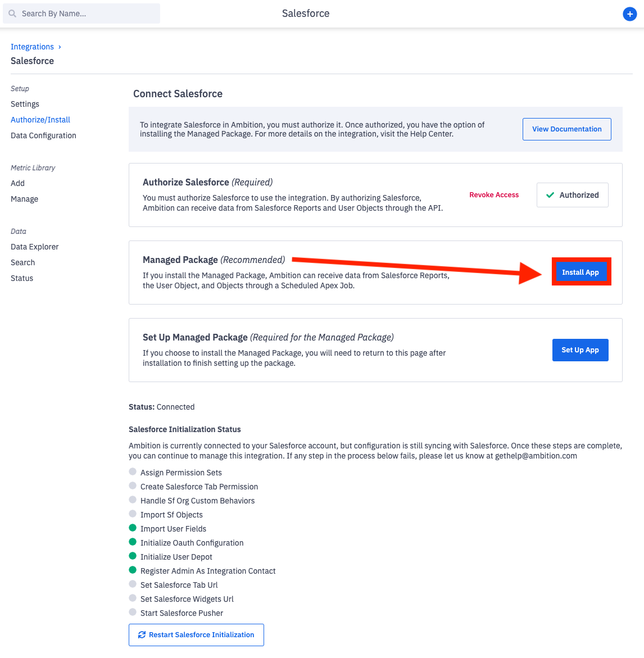Screen dimensions: 644x658
Task: Click the Import User Fields status dot
Action: point(133,528)
